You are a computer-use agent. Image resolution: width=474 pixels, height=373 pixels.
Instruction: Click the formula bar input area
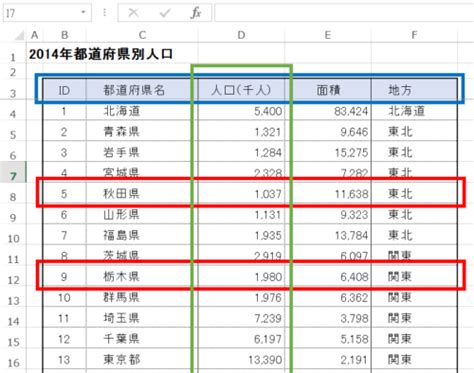pyautogui.click(x=344, y=13)
